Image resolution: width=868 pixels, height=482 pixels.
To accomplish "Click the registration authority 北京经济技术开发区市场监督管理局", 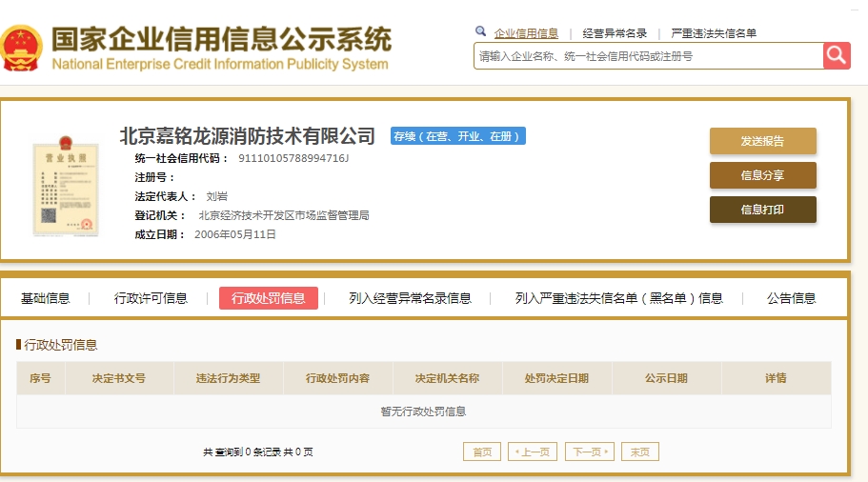I will (283, 215).
